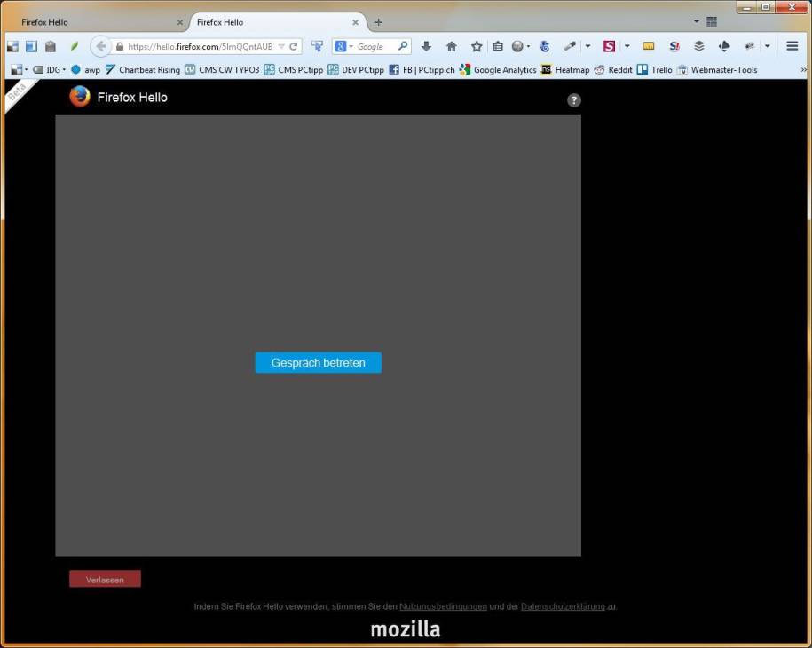This screenshot has height=648, width=812.
Task: Go to the home page icon
Action: 452,47
